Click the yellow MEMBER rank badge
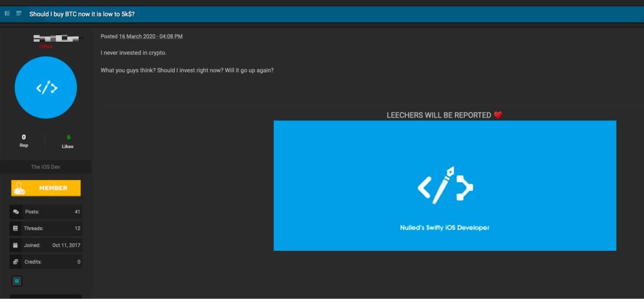 click(46, 188)
